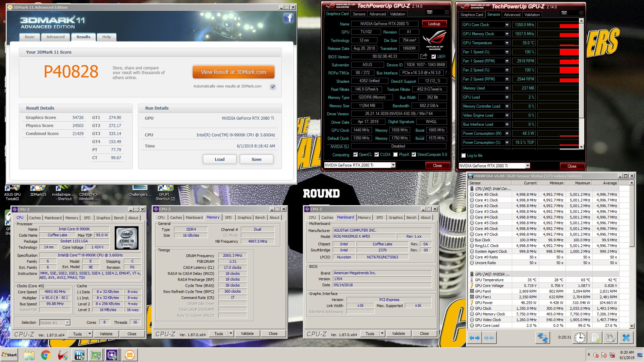Open GPU selector dropdown in left GPU-Z window
The height and width of the screenshot is (362, 644).
[393, 165]
